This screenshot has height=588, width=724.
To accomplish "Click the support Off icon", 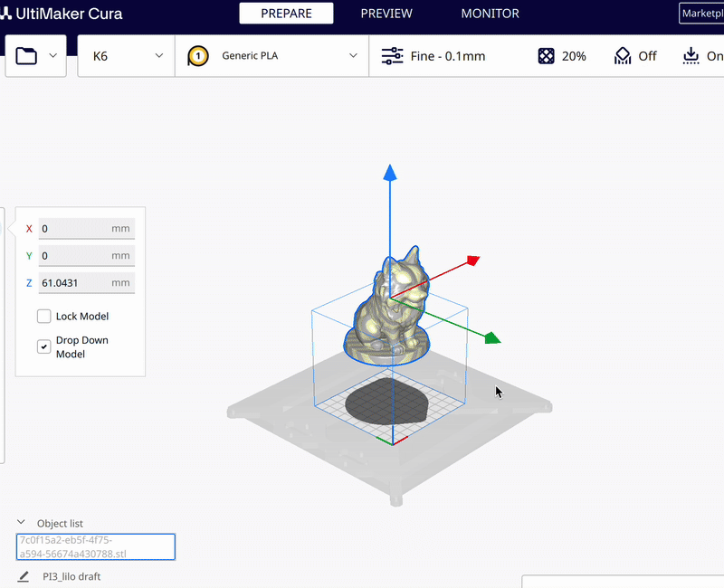I will (623, 56).
